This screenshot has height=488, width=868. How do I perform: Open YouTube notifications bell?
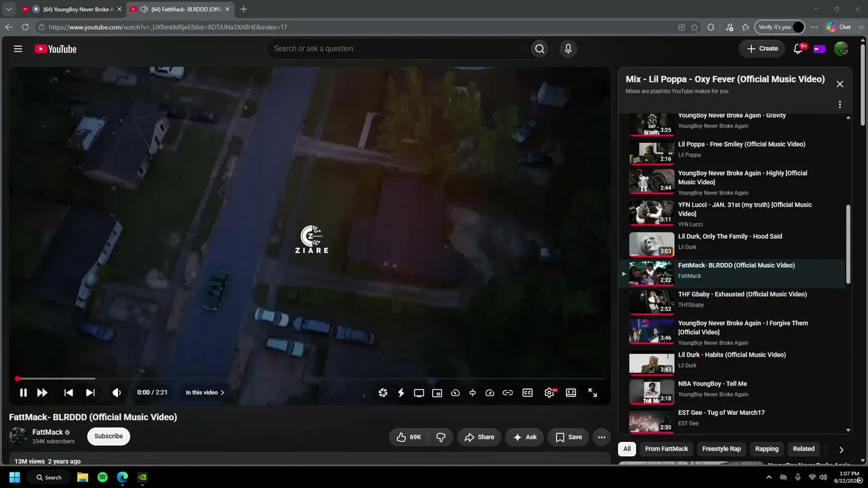[x=798, y=49]
